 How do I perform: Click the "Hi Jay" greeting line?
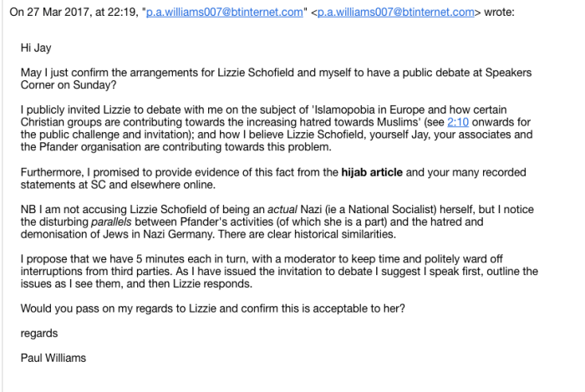(x=36, y=48)
